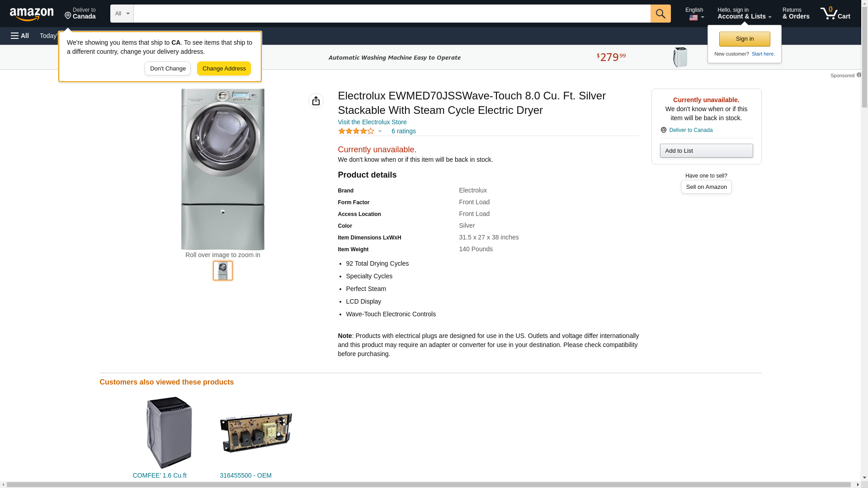The width and height of the screenshot is (868, 488).
Task: Open the shopping cart
Action: [x=835, y=14]
